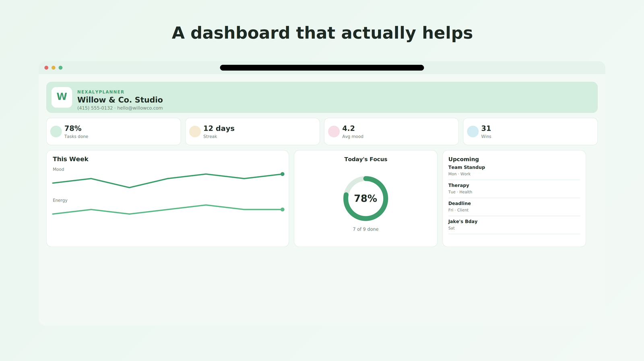Click the green circle icon on Tasks done card
Viewport: 644px width, 361px height.
coord(56,131)
